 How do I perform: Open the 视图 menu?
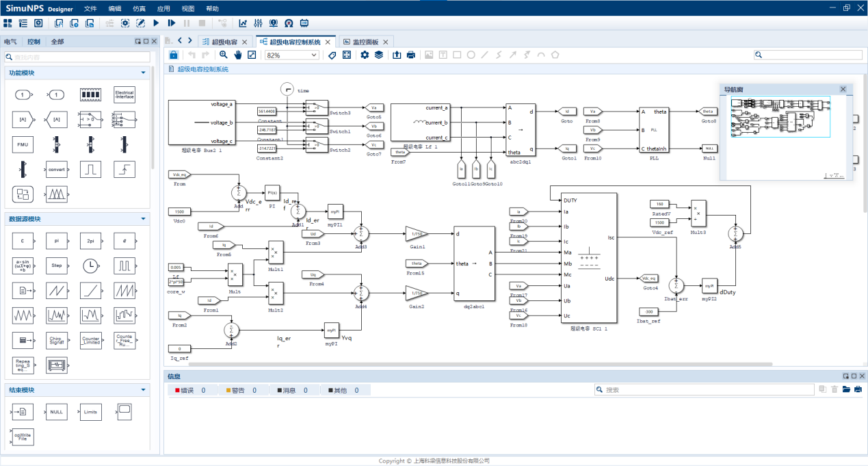click(x=188, y=8)
